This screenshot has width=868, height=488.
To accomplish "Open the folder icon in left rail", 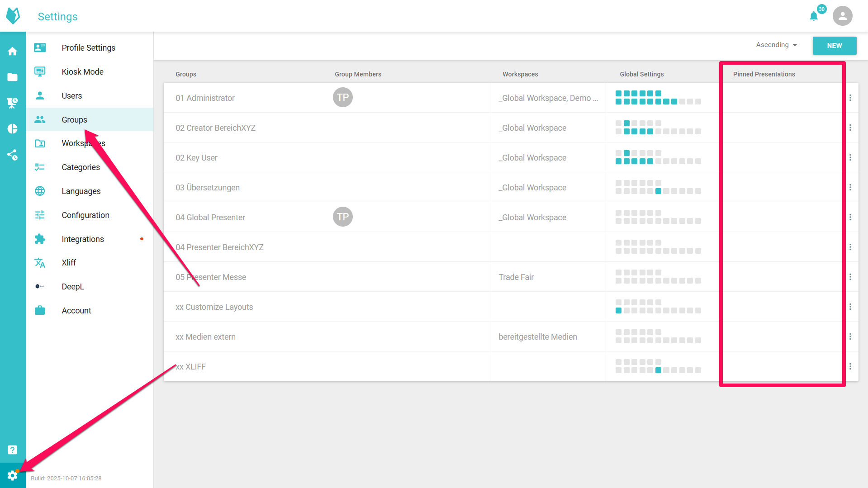I will (x=13, y=77).
